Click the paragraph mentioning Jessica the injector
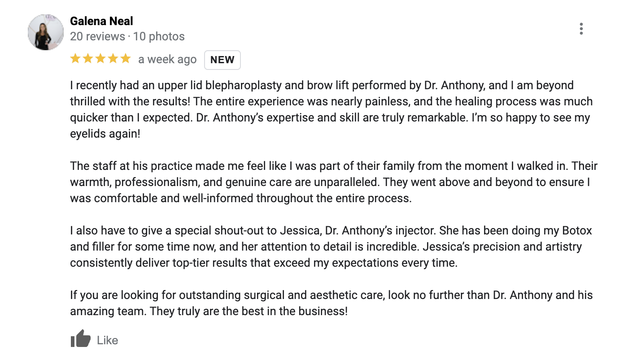This screenshot has height=364, width=628. tap(331, 247)
